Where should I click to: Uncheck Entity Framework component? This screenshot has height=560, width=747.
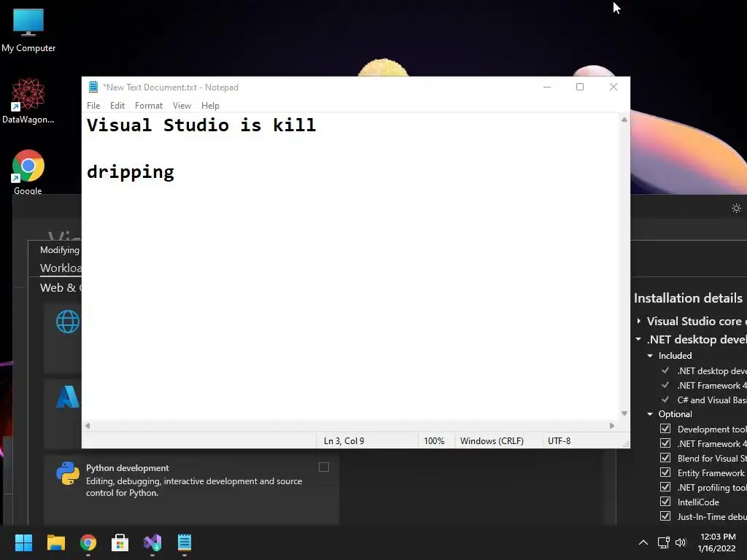click(x=665, y=472)
